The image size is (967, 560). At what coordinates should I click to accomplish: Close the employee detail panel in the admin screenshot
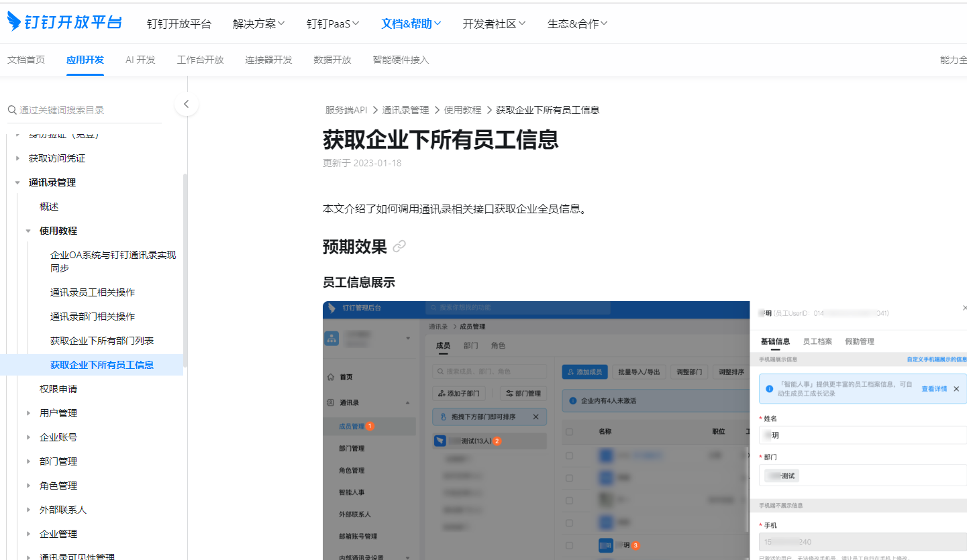click(964, 308)
